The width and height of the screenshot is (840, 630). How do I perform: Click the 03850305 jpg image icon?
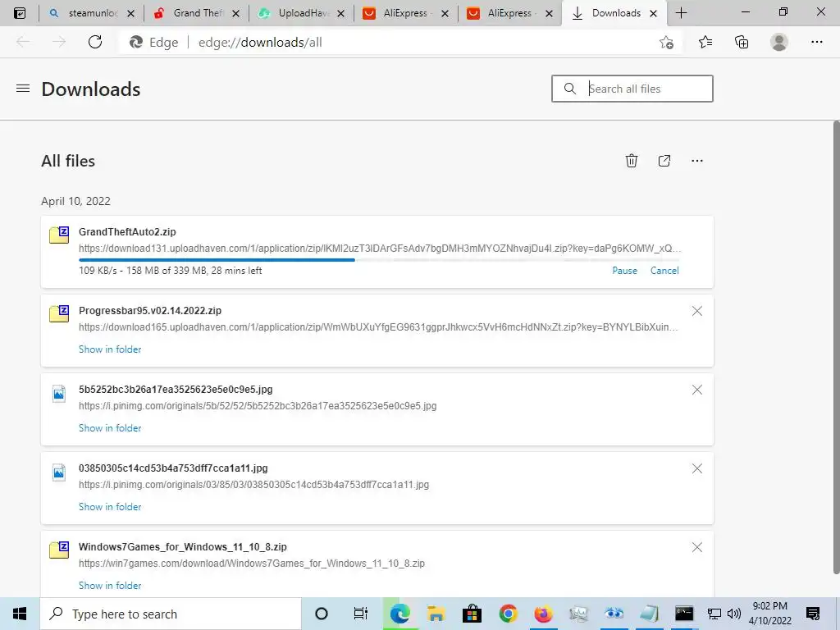click(x=59, y=472)
